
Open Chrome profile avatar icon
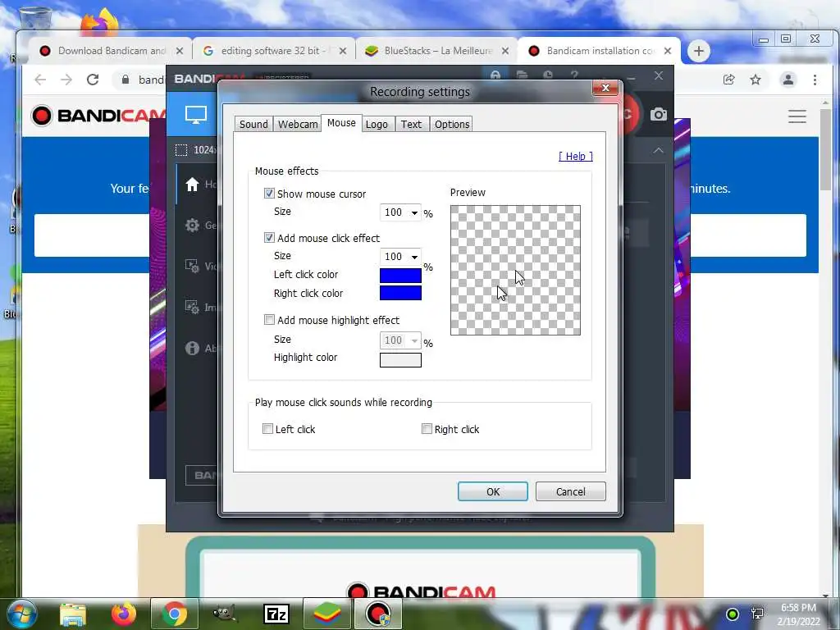(788, 80)
